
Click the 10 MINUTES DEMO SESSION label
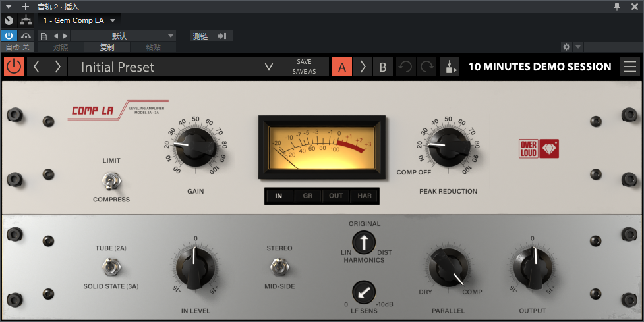click(x=540, y=67)
